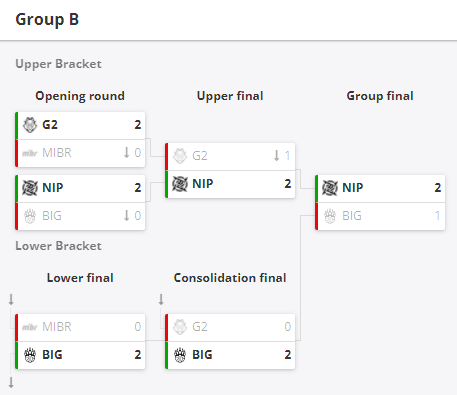Click NIP logo in the upper final
Screen dimensions: 457x395
point(180,184)
